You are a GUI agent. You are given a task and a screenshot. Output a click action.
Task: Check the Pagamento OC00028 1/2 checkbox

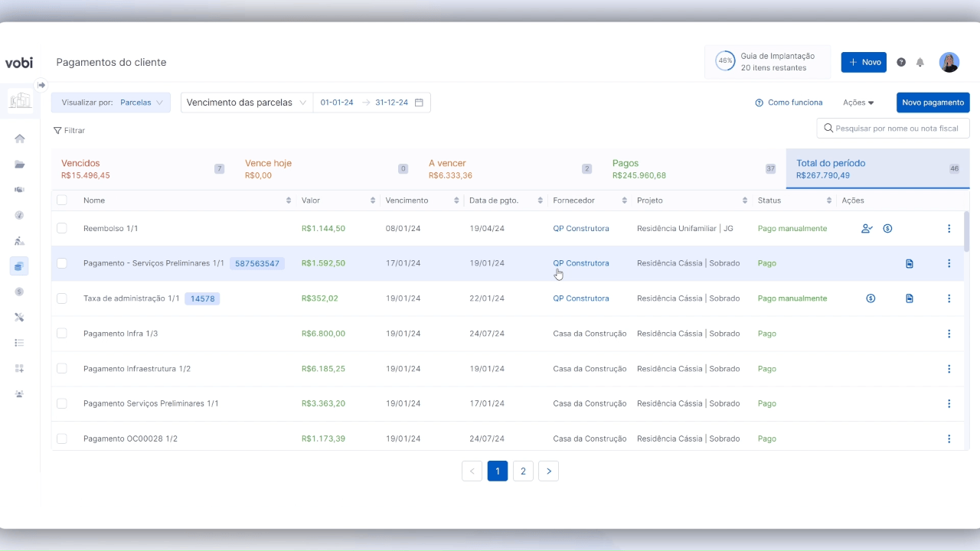pyautogui.click(x=62, y=439)
